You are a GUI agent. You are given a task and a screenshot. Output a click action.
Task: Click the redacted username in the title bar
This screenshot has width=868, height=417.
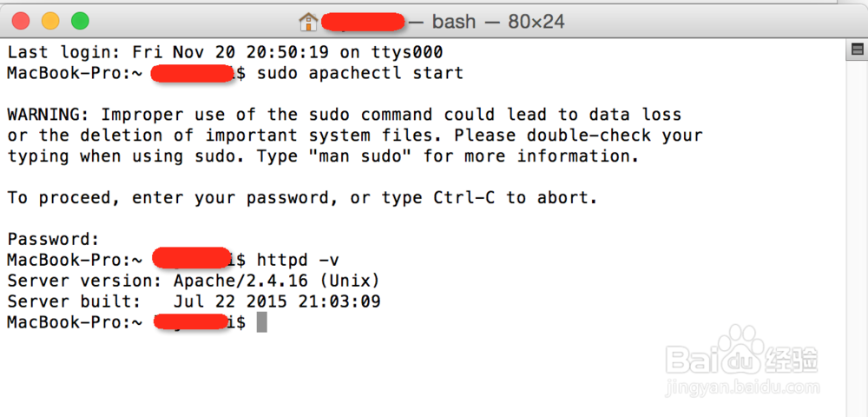[364, 22]
